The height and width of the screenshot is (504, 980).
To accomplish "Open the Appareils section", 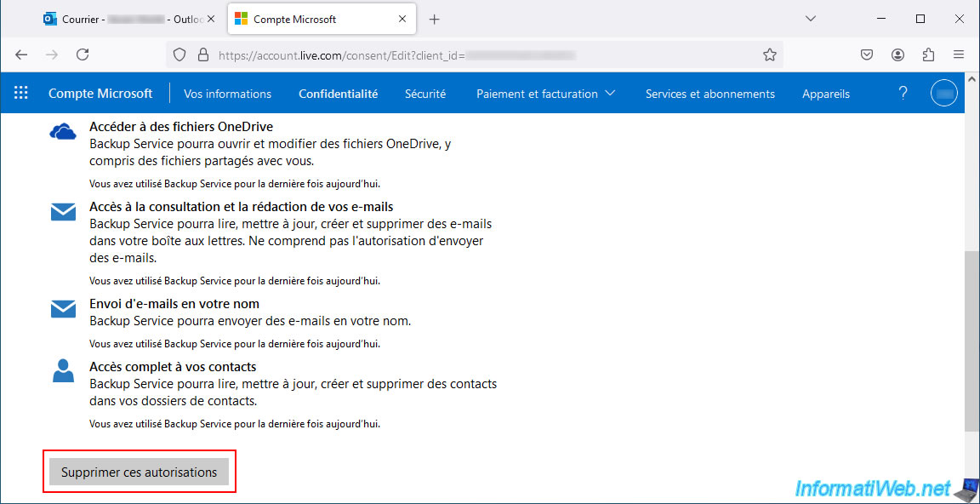I will coord(826,94).
